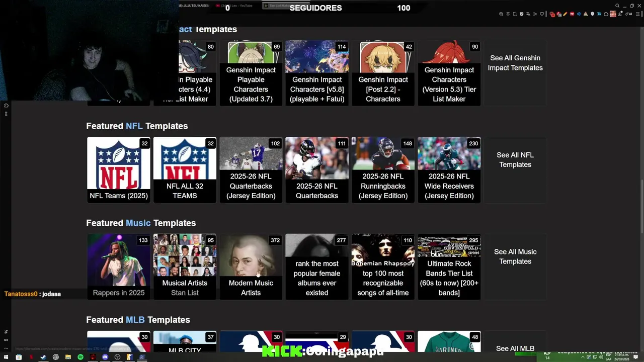Switch to the Jujutsu Kaisen browser tab
644x362 pixels.
click(194, 6)
